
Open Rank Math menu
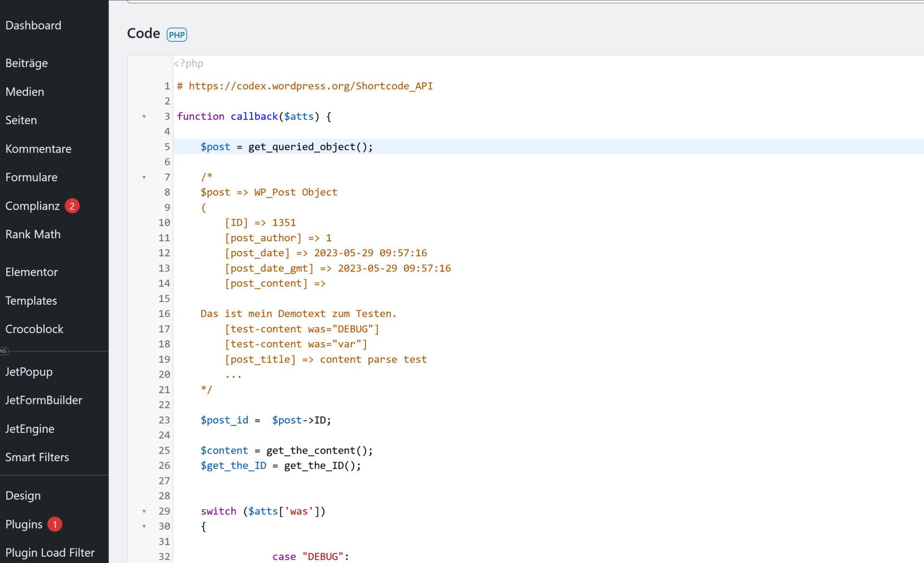click(33, 234)
